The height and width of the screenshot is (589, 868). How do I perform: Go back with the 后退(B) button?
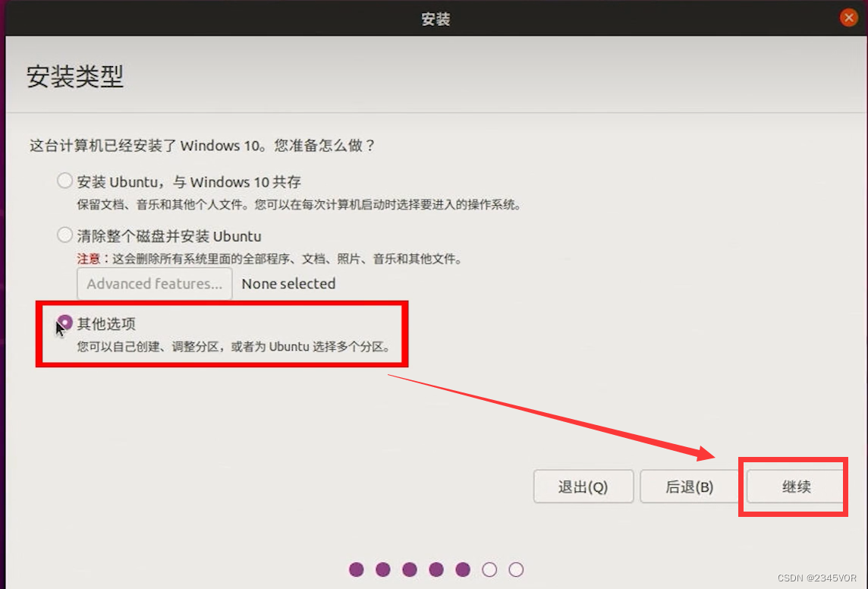pyautogui.click(x=690, y=487)
